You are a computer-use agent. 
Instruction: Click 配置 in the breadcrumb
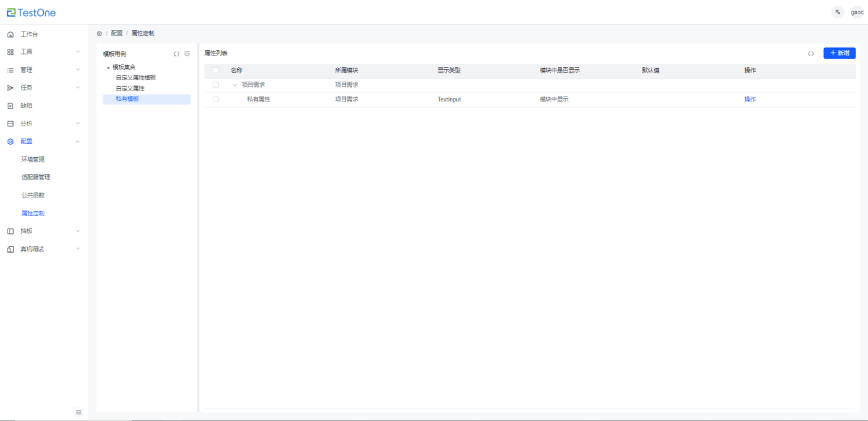click(117, 33)
